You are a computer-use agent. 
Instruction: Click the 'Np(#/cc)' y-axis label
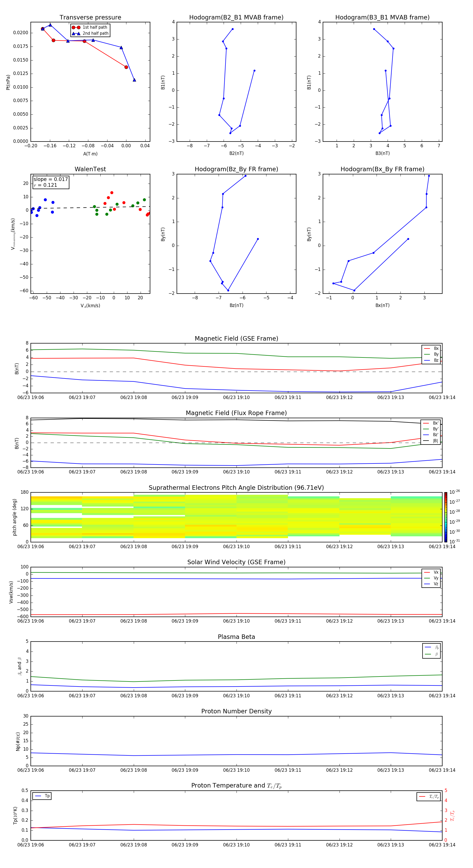pos(18,741)
